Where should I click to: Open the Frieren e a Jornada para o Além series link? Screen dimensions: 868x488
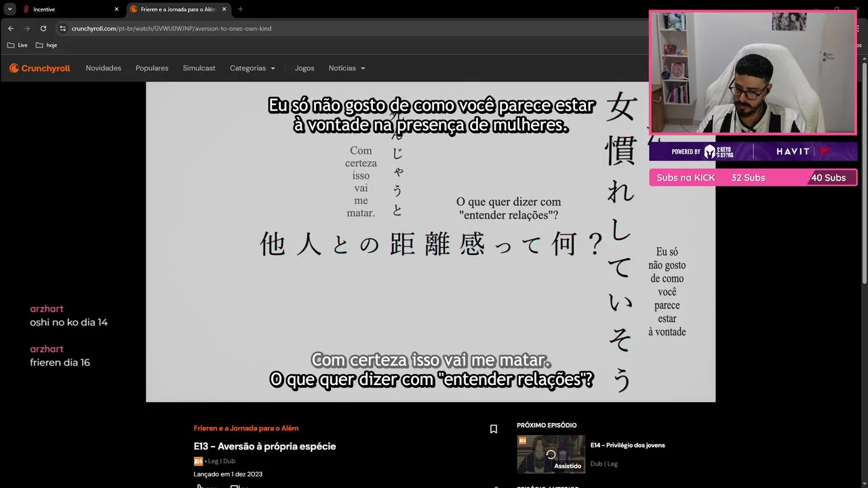(246, 428)
